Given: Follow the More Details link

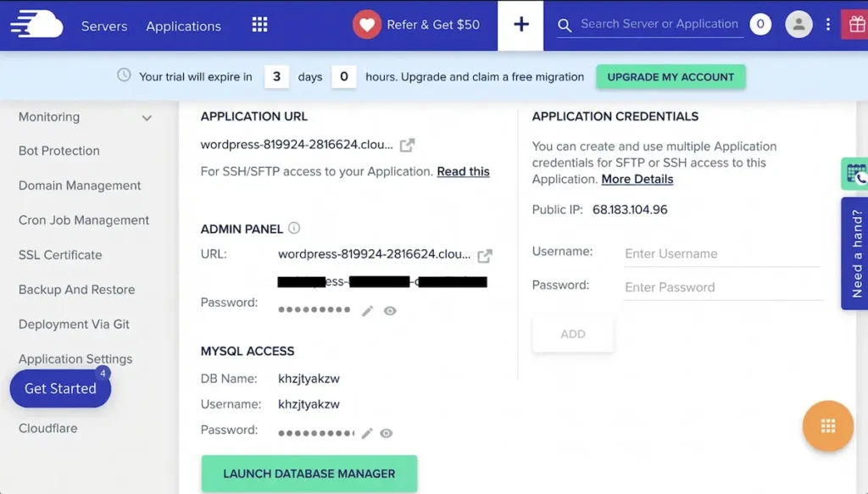Looking at the screenshot, I should click(637, 180).
